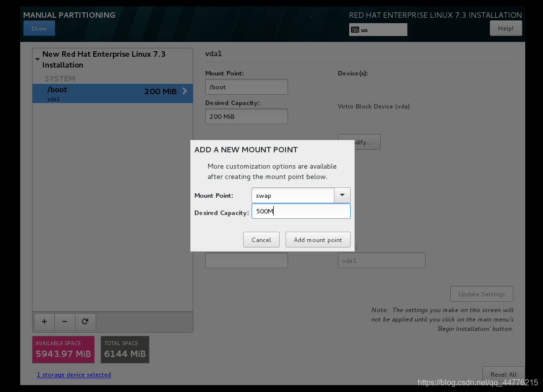Click the empty label field below the dialog

[x=247, y=260]
